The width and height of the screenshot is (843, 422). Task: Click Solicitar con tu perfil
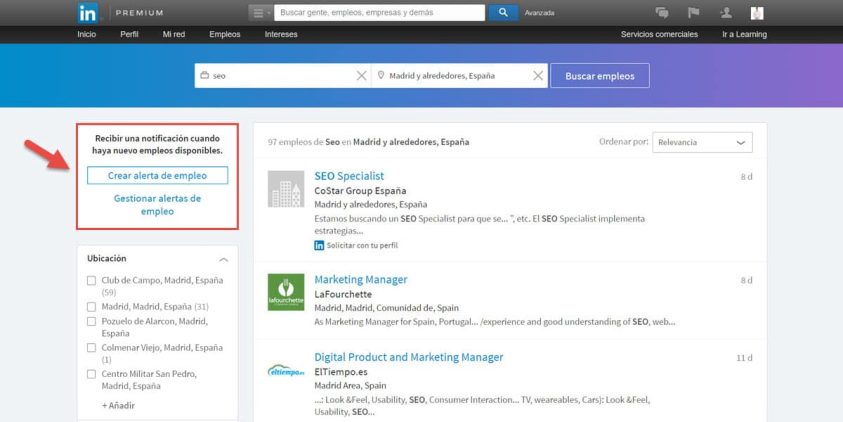[362, 245]
